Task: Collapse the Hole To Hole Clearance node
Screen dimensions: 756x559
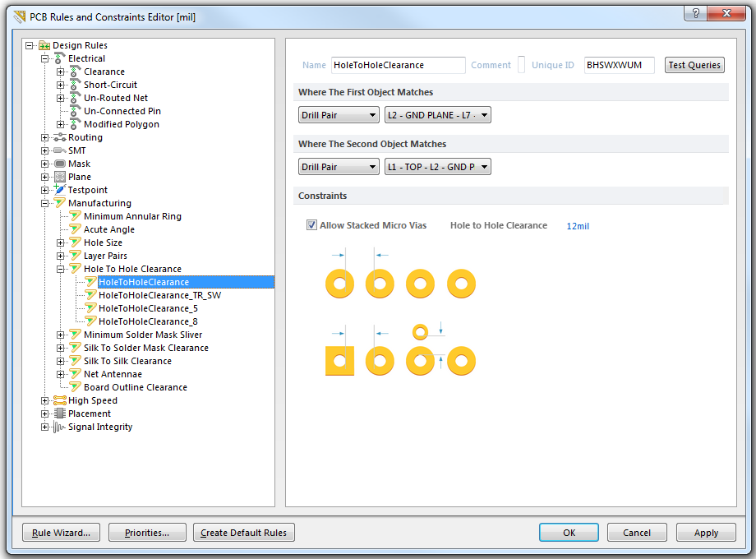Action: pos(59,269)
